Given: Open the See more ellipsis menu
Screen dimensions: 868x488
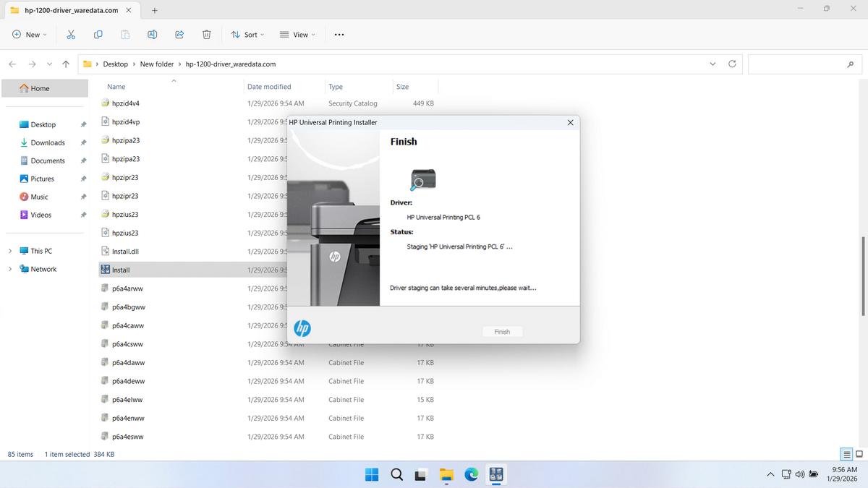Looking at the screenshot, I should 339,34.
